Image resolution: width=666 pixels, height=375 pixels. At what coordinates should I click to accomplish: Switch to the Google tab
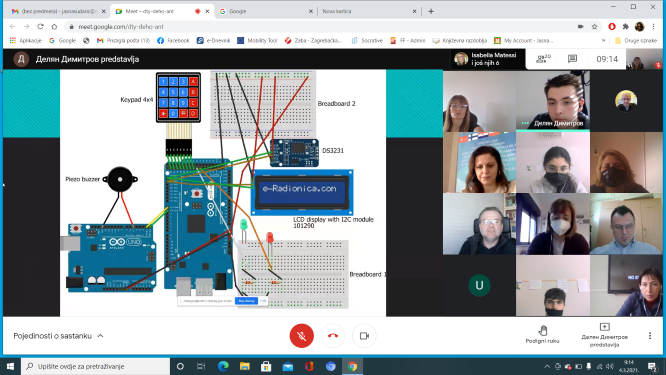pyautogui.click(x=265, y=11)
